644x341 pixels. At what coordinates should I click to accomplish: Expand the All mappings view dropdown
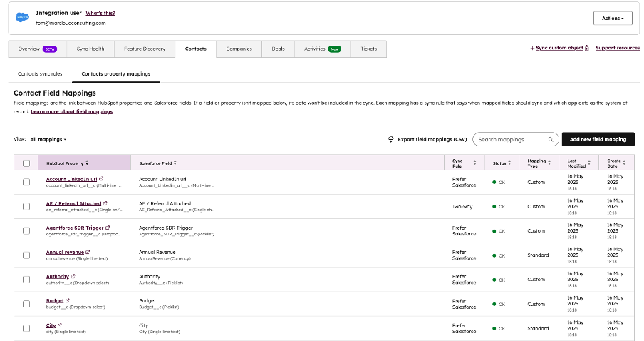[48, 139]
